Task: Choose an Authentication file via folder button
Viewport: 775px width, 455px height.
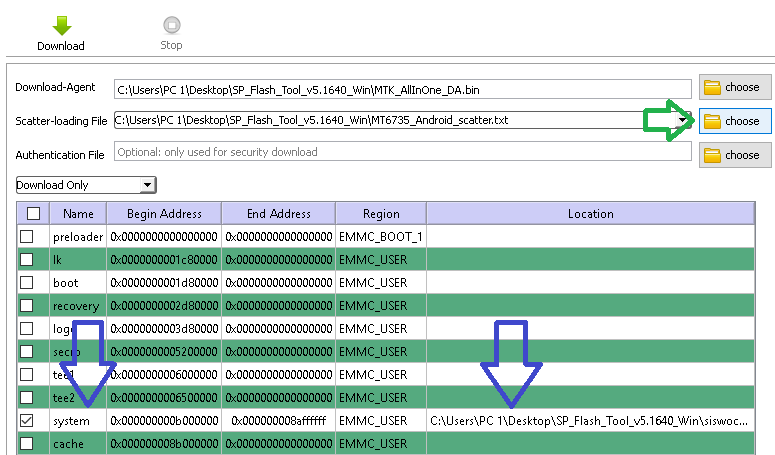Action: tap(735, 155)
